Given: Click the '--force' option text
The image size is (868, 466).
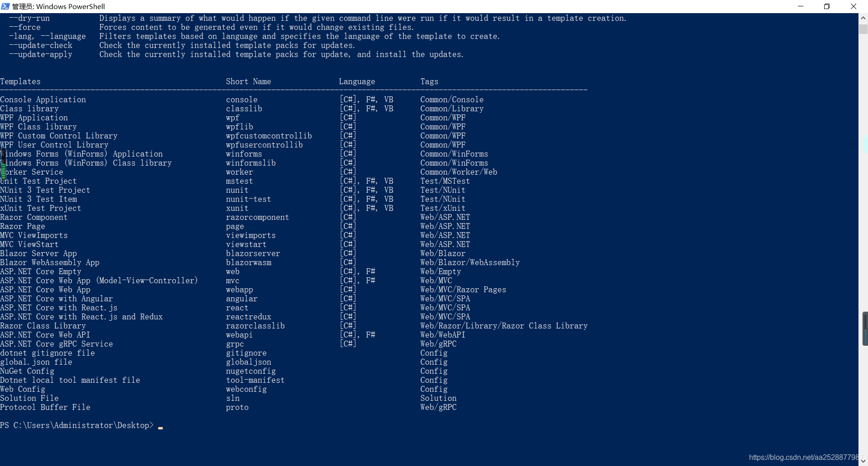Looking at the screenshot, I should click(25, 27).
